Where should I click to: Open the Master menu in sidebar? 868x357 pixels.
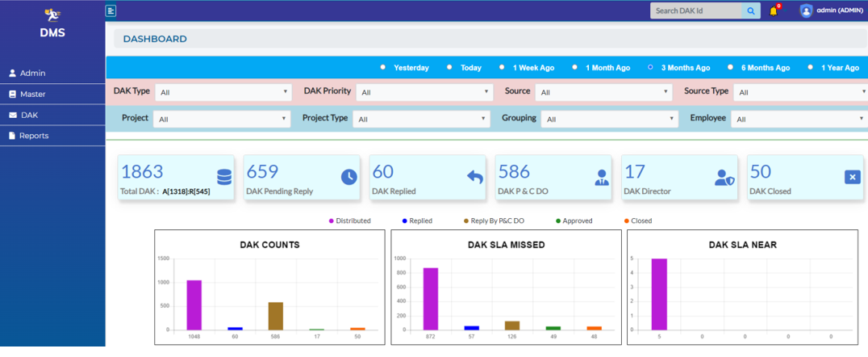[x=32, y=94]
